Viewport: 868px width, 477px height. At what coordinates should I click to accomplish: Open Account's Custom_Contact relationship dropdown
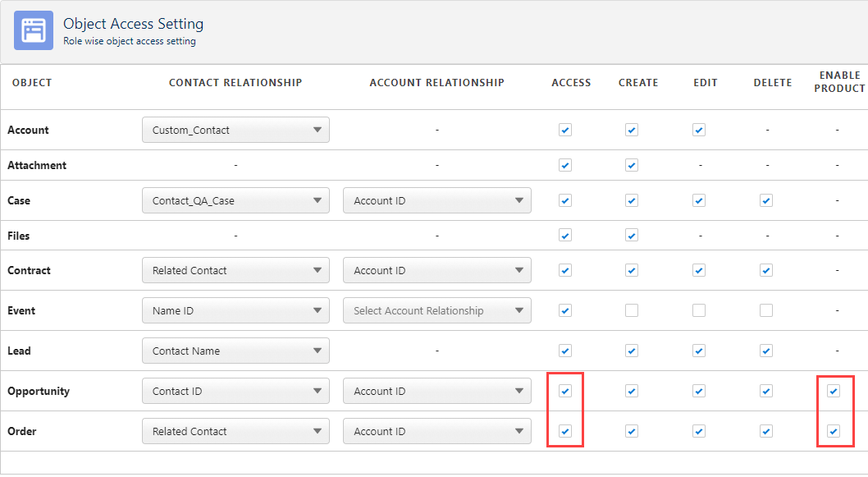tap(235, 130)
